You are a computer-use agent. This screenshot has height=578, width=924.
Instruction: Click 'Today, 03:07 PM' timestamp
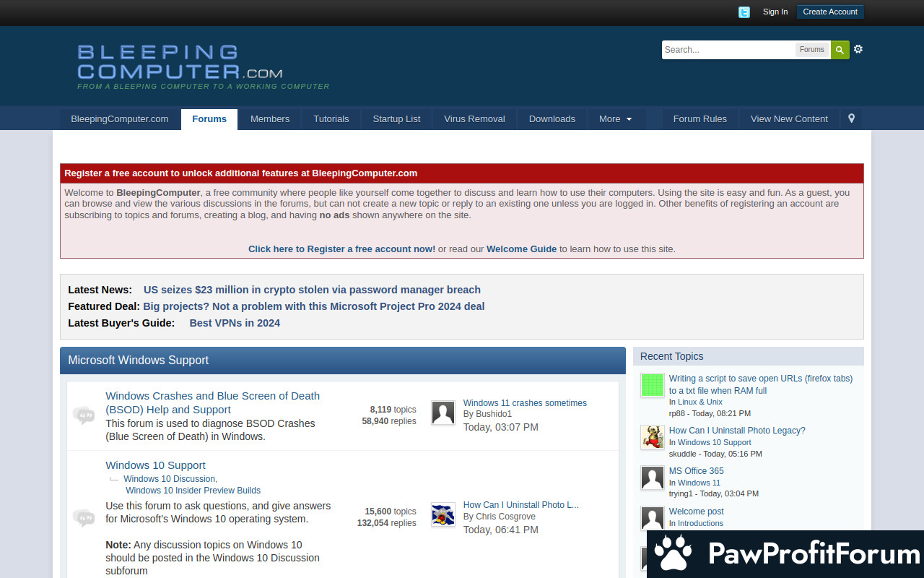click(501, 427)
